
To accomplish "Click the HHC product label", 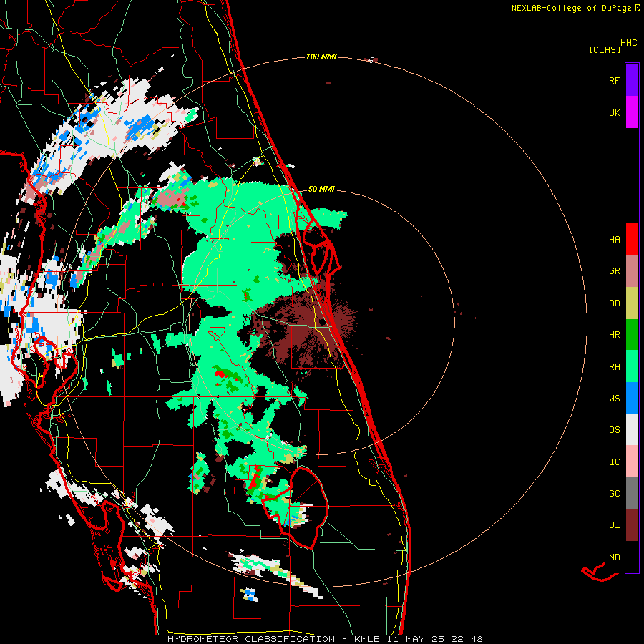I will 629,43.
